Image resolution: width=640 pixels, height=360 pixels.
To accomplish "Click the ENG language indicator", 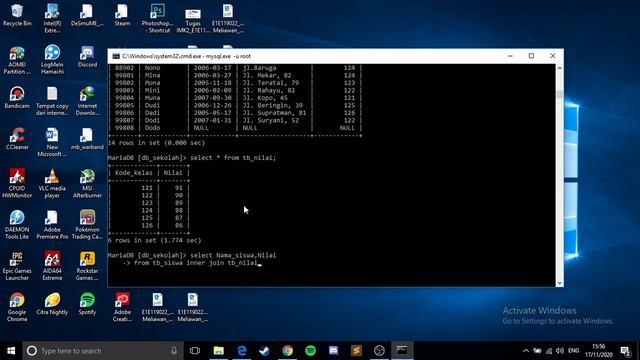I will (573, 351).
